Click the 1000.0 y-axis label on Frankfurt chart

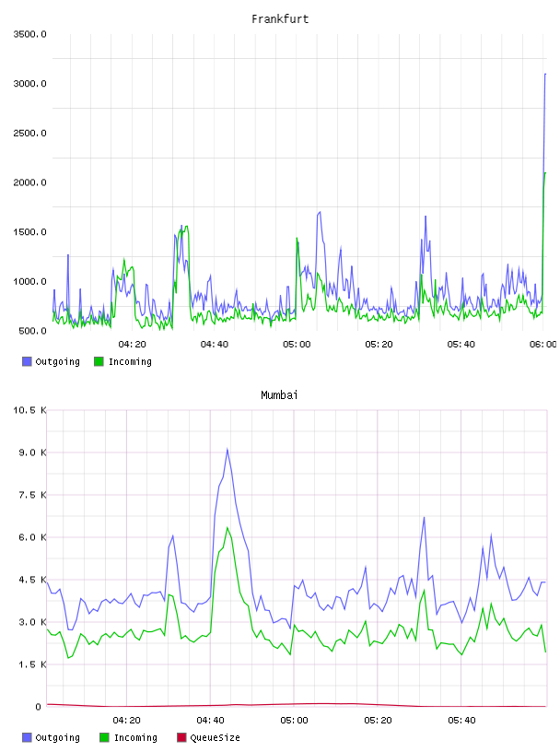coord(29,281)
